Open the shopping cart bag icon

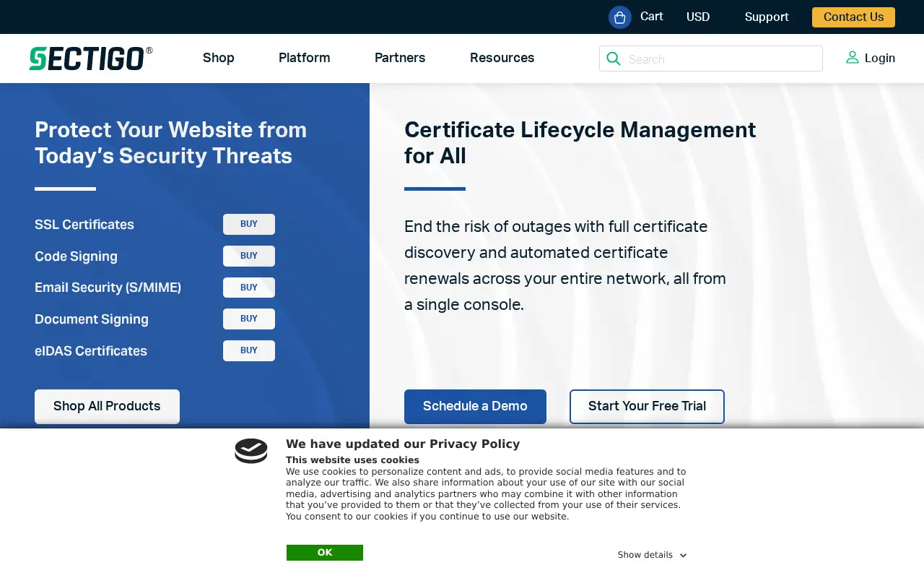pos(619,17)
